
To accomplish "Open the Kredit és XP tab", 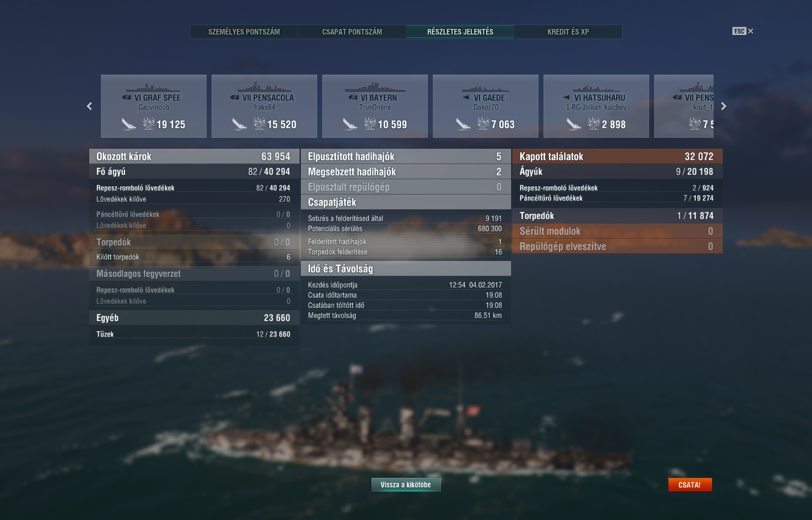I will (568, 31).
